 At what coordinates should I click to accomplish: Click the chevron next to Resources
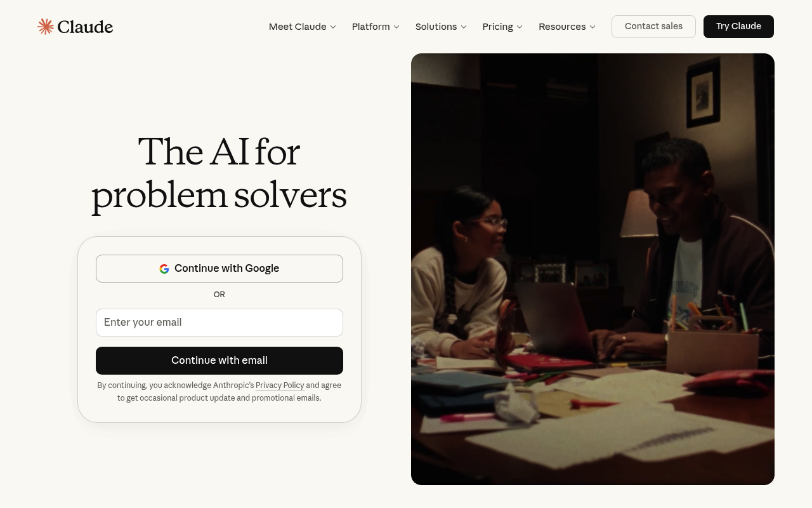(x=593, y=27)
